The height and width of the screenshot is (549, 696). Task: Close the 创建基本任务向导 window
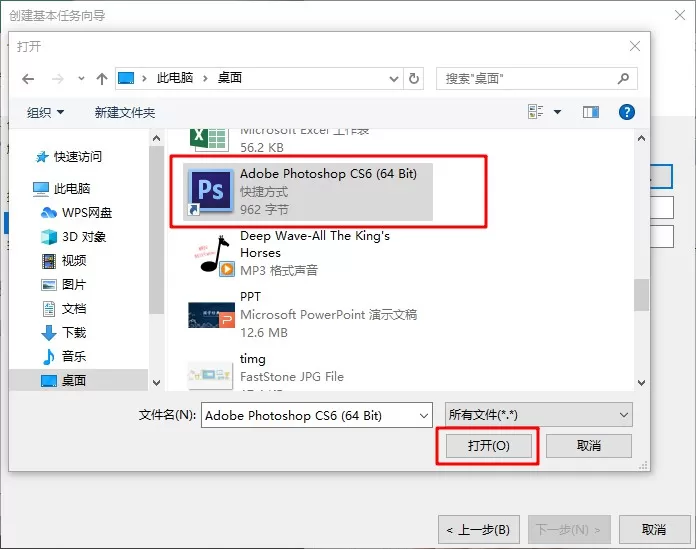pos(680,15)
